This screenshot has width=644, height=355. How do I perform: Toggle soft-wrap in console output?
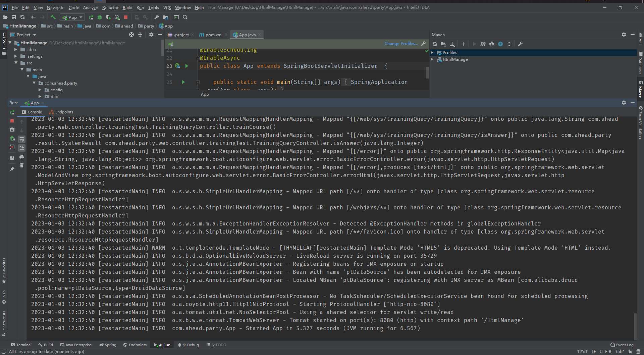pos(22,139)
